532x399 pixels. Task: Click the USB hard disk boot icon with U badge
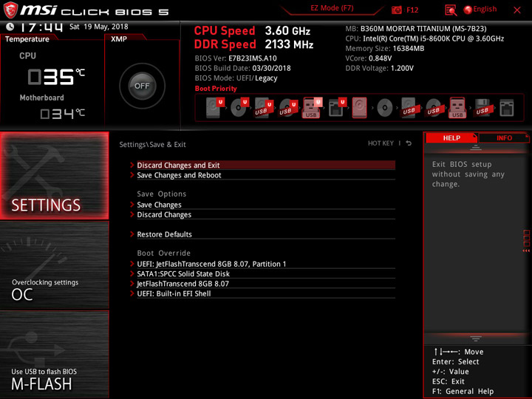[264, 107]
